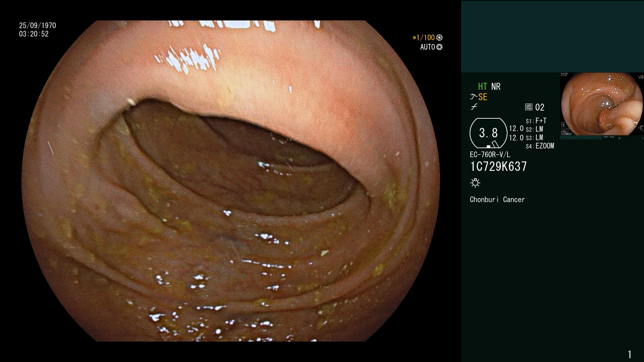Viewport: 644px width, 362px height.
Task: Click the tone curve icon below SE
Action: click(x=474, y=107)
